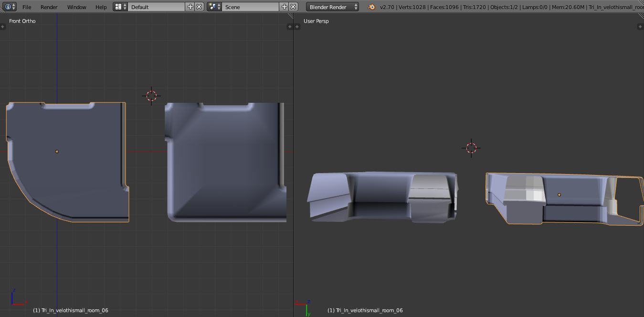Viewport: 644px width, 317px height.
Task: Open the Help menu
Action: point(101,7)
